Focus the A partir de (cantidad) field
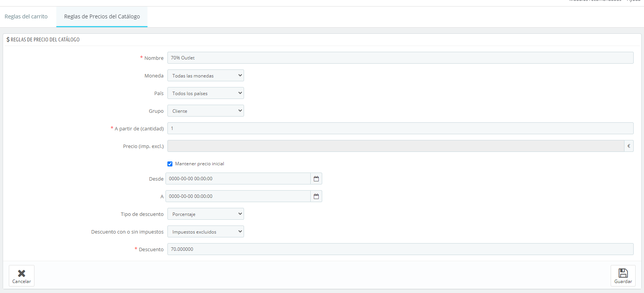Screen dimensions: 644x293 pyautogui.click(x=400, y=128)
